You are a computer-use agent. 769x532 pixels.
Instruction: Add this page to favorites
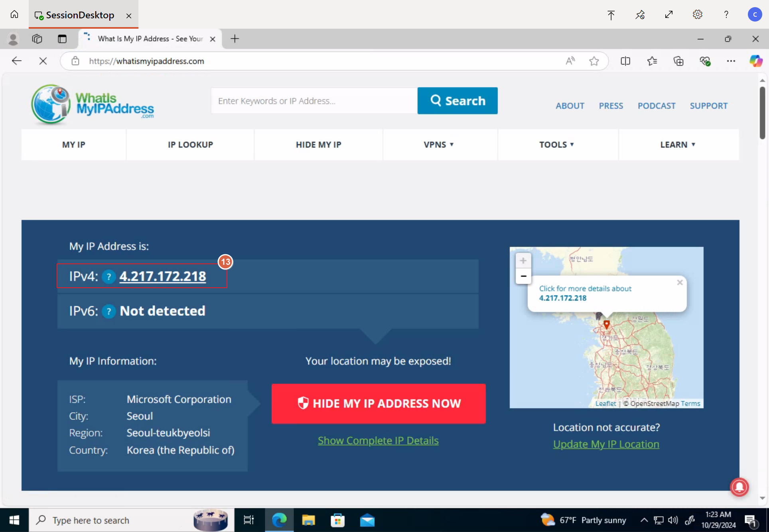click(594, 61)
